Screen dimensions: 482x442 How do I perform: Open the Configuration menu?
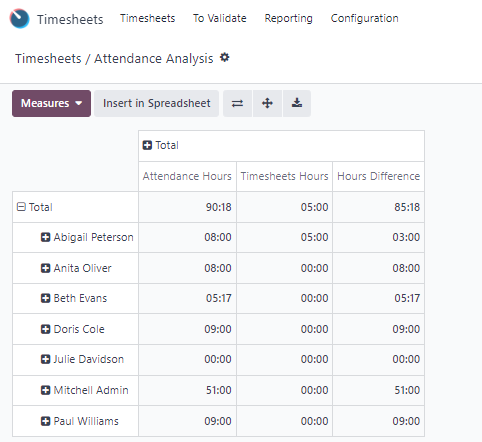[x=364, y=18]
